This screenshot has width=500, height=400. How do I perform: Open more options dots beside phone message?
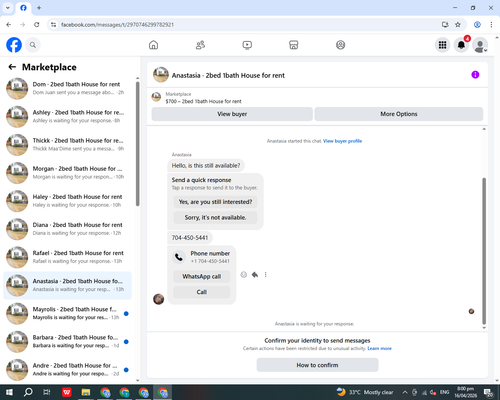265,275
